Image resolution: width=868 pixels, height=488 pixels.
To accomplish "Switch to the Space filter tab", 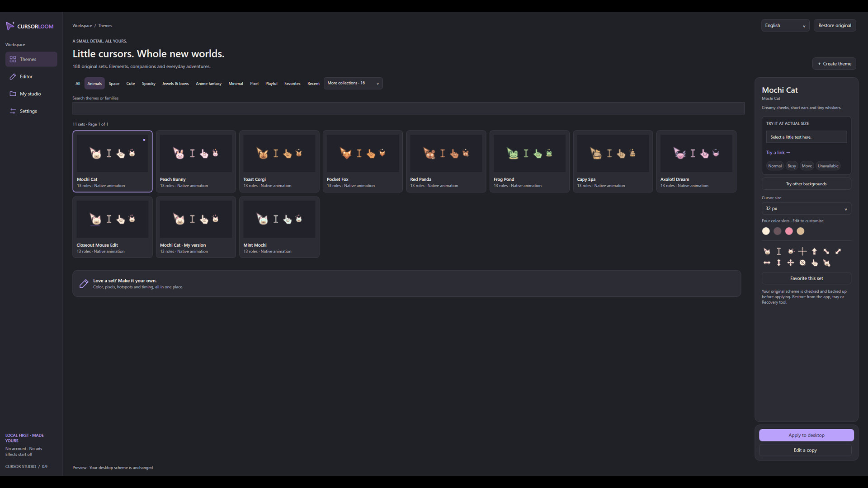I will (x=114, y=84).
